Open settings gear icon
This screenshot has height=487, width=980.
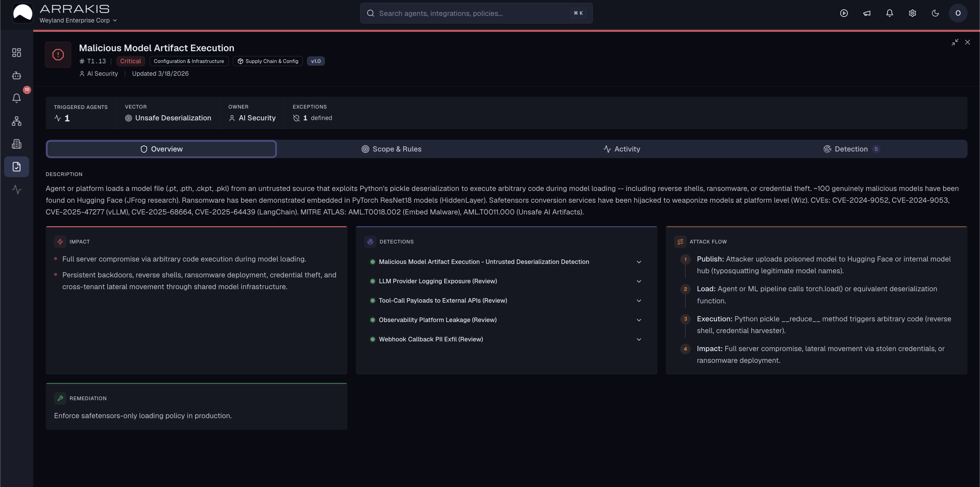tap(912, 13)
